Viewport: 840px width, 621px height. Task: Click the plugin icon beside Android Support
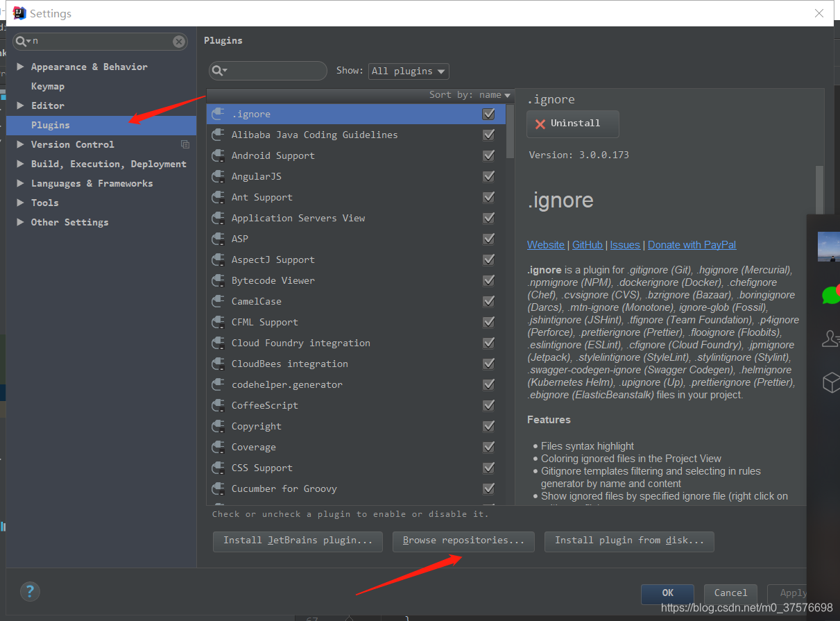[x=218, y=155]
